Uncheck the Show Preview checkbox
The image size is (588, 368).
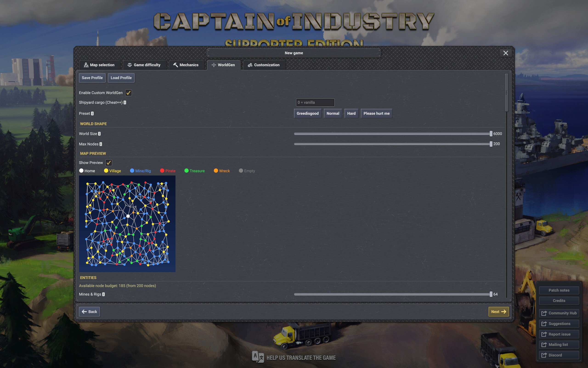point(109,163)
